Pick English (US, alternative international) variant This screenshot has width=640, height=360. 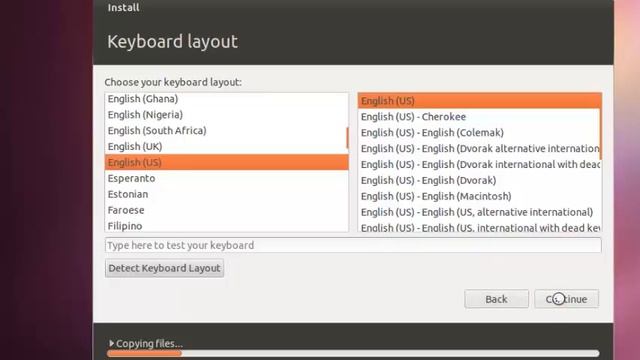pyautogui.click(x=479, y=212)
